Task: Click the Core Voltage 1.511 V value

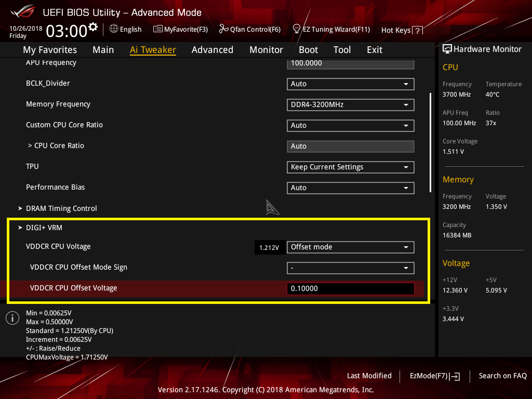Action: (x=453, y=152)
